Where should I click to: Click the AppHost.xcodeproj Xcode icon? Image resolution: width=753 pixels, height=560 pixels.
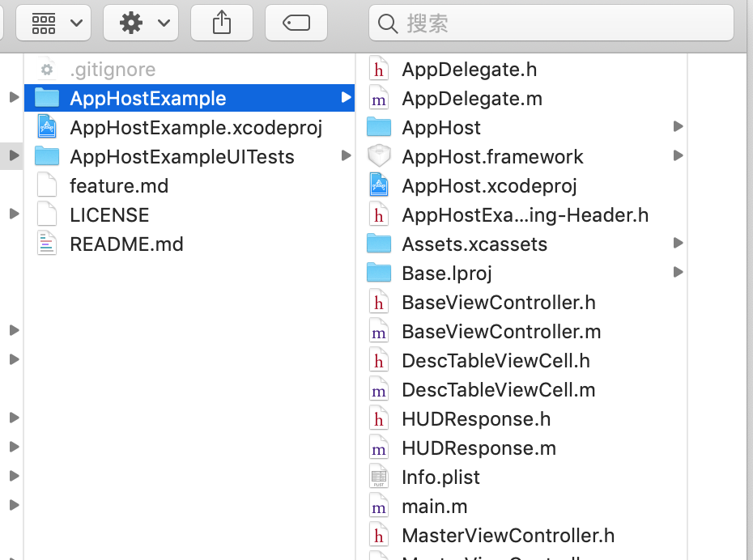click(378, 185)
